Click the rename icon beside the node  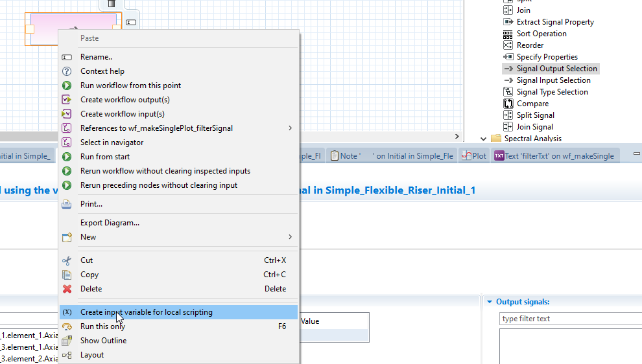pos(131,22)
